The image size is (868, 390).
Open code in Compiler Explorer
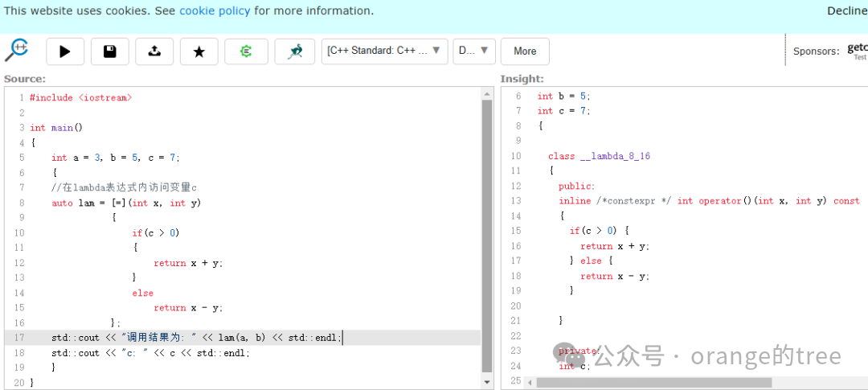[246, 51]
